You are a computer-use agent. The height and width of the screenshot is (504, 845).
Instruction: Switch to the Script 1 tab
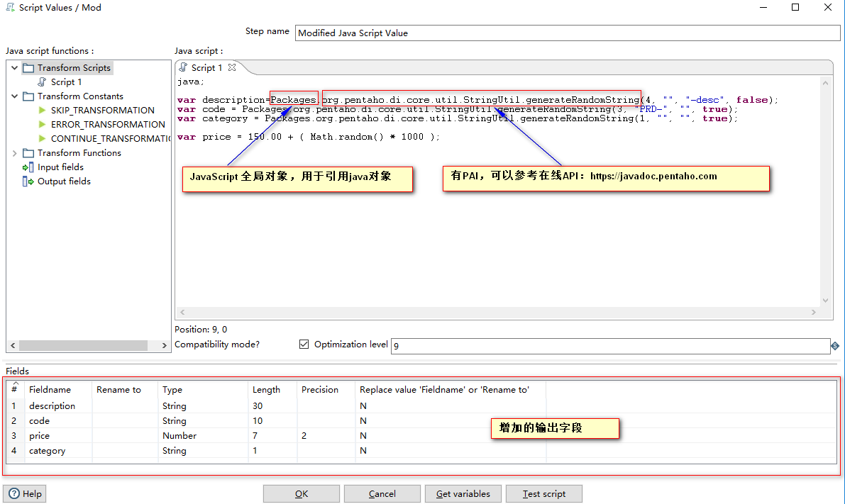(206, 67)
